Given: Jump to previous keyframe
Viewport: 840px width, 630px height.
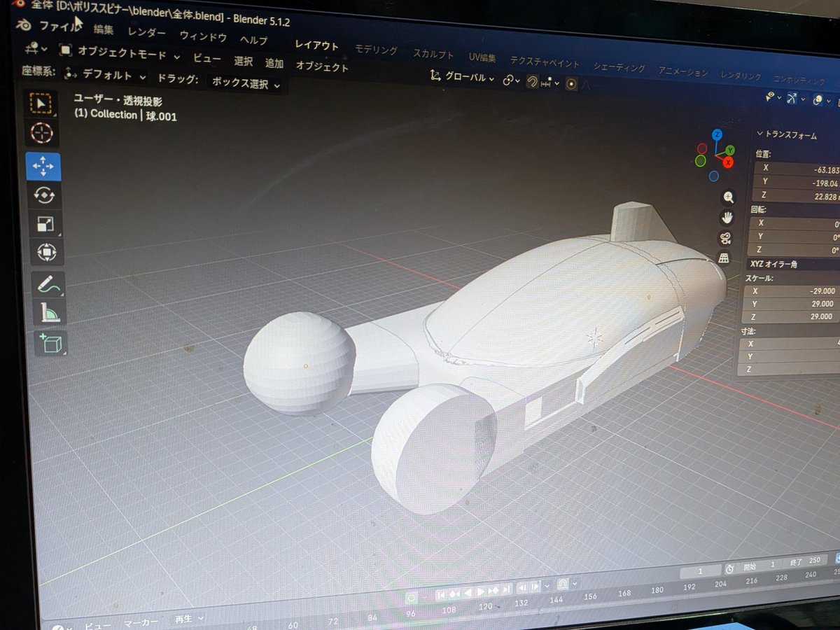Looking at the screenshot, I should pos(455,594).
